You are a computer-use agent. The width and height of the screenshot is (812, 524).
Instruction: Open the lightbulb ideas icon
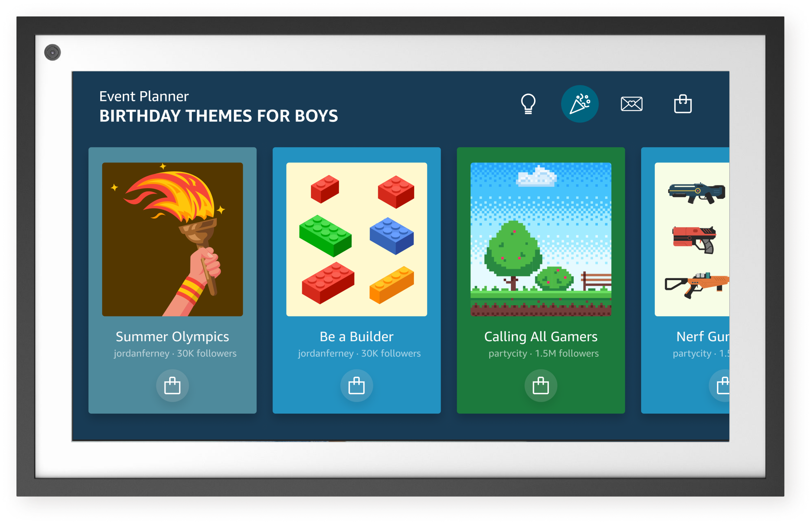(x=528, y=104)
